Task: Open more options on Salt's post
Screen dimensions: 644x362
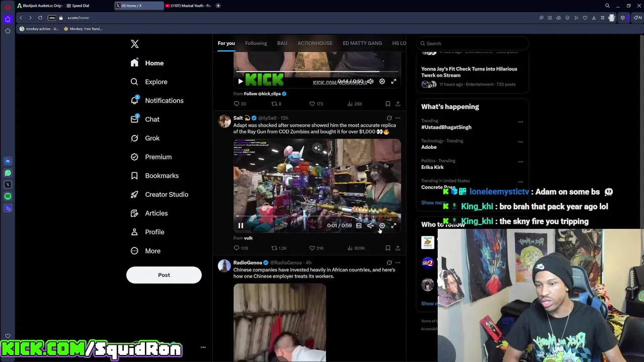Action: (397, 118)
